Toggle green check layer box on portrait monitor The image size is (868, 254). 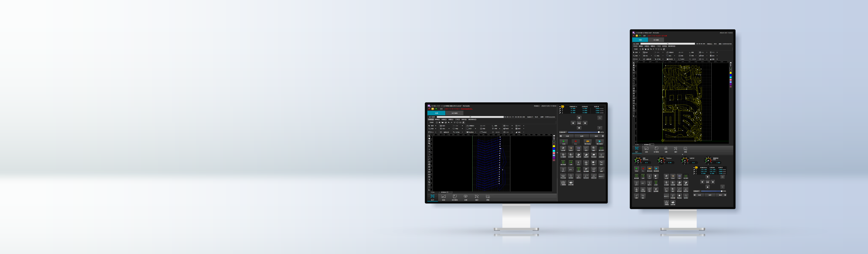pyautogui.click(x=731, y=68)
